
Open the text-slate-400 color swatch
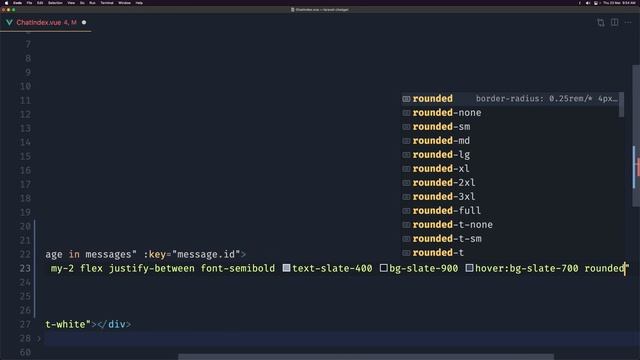(x=287, y=268)
